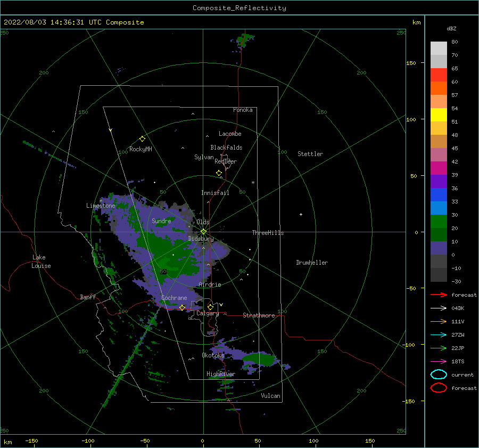Click the HighRiver label
Image resolution: width=479 pixels, height=448 pixels.
pos(221,374)
